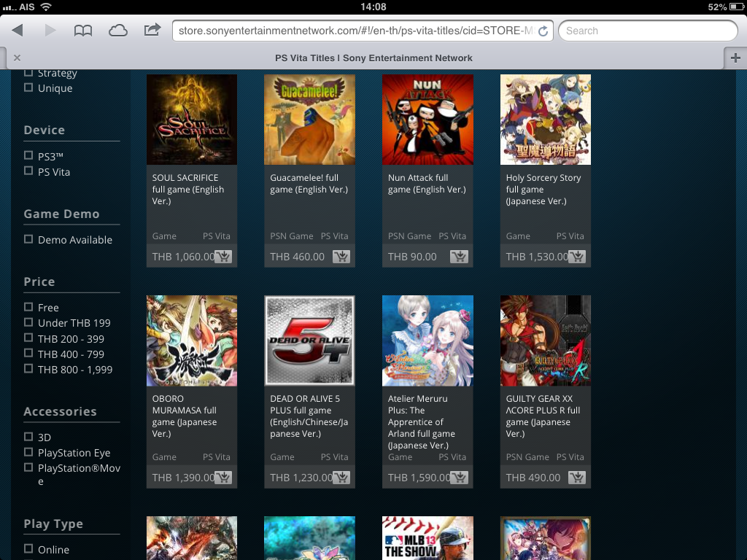Viewport: 747px width, 560px height.
Task: Tap the share arrow icon
Action: (152, 31)
